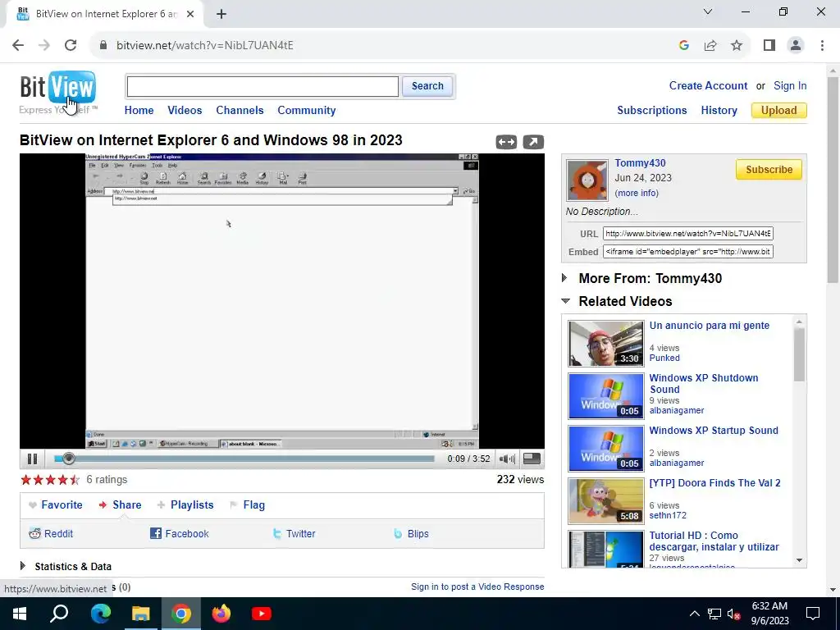Share video on Facebook
This screenshot has width=840, height=630.
click(x=179, y=533)
